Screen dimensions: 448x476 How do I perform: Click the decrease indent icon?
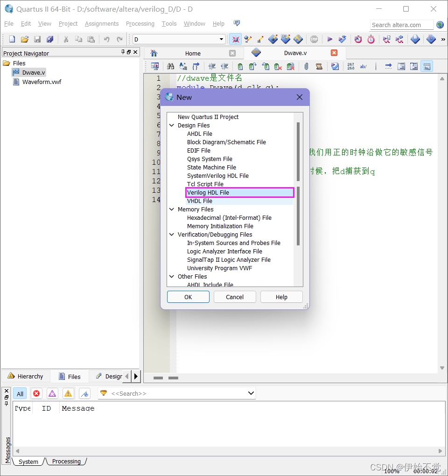(224, 66)
